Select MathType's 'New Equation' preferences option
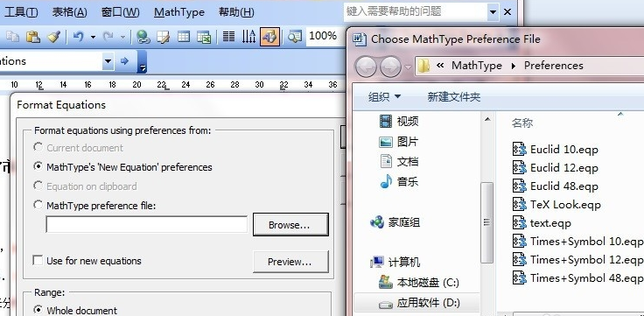Image resolution: width=644 pixels, height=316 pixels. pos(38,166)
